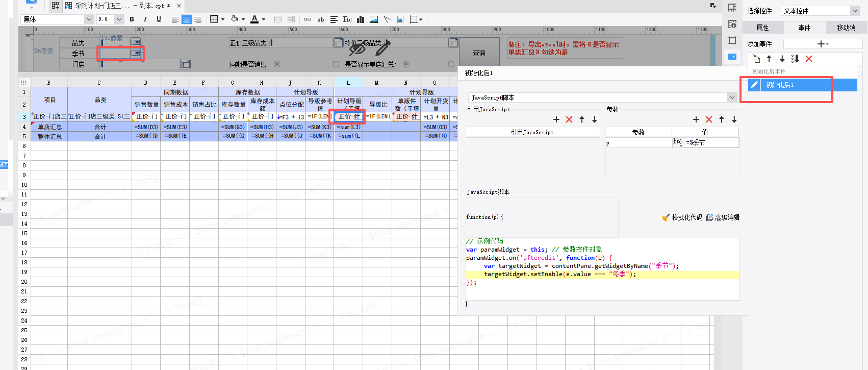Select the second 同期是否销售 radio button

[x=336, y=64]
